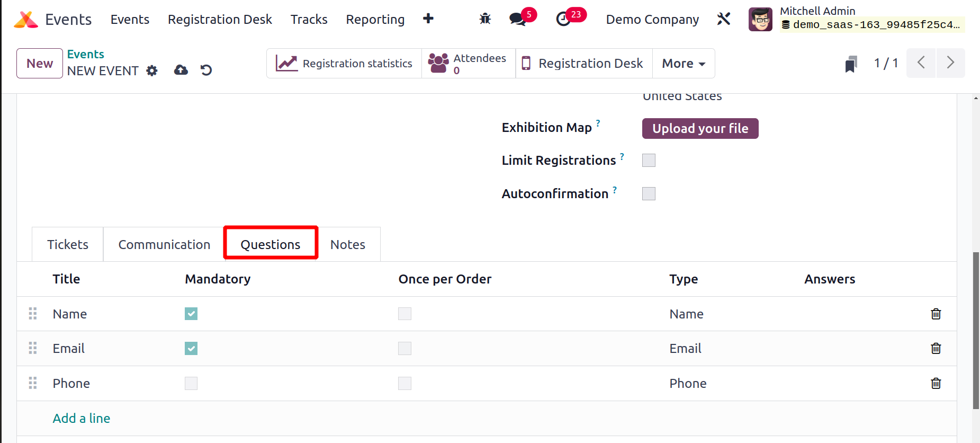
Task: Open the discuss messages icon
Action: click(517, 19)
